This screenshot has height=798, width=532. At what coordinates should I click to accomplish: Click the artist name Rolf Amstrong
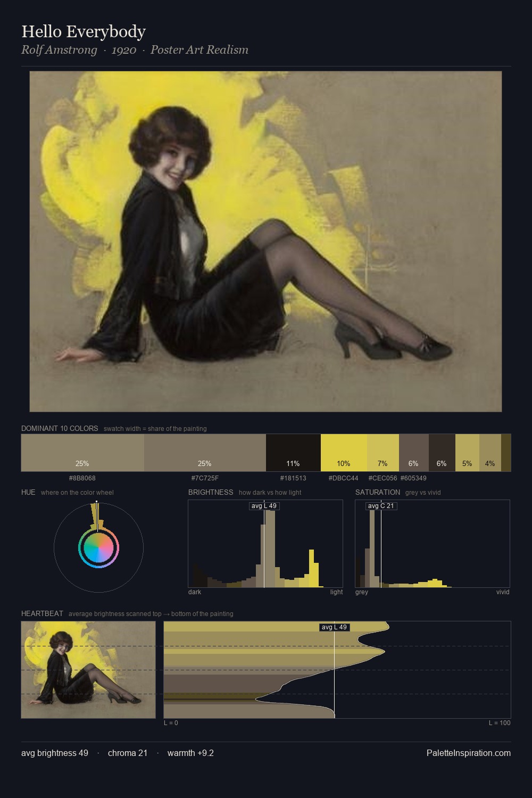(x=59, y=50)
